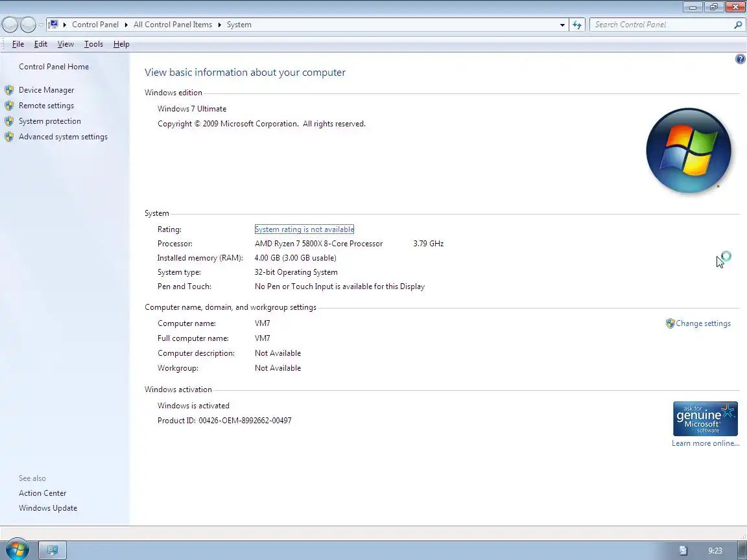Click the Back navigation arrow button

(x=10, y=25)
